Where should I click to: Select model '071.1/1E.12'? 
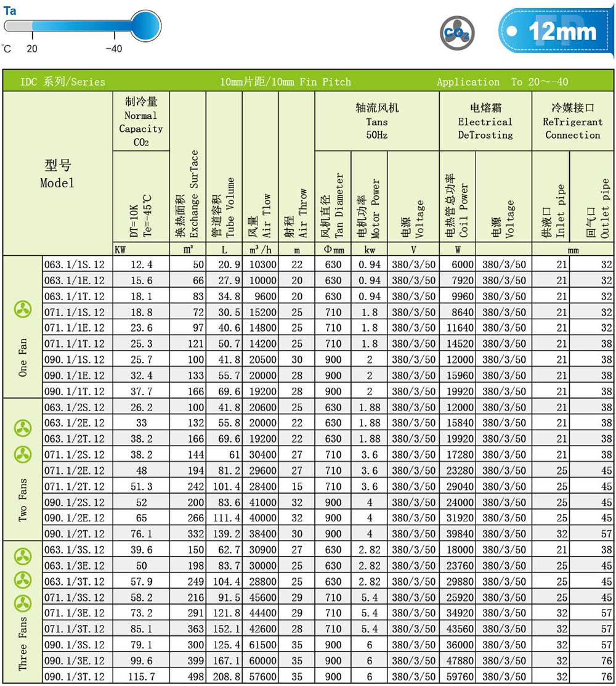[x=75, y=328]
